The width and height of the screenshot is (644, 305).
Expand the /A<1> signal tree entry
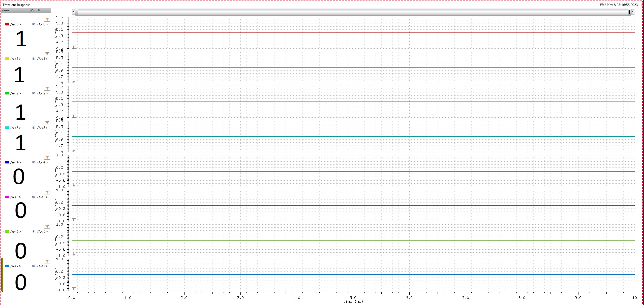[x=3, y=59]
